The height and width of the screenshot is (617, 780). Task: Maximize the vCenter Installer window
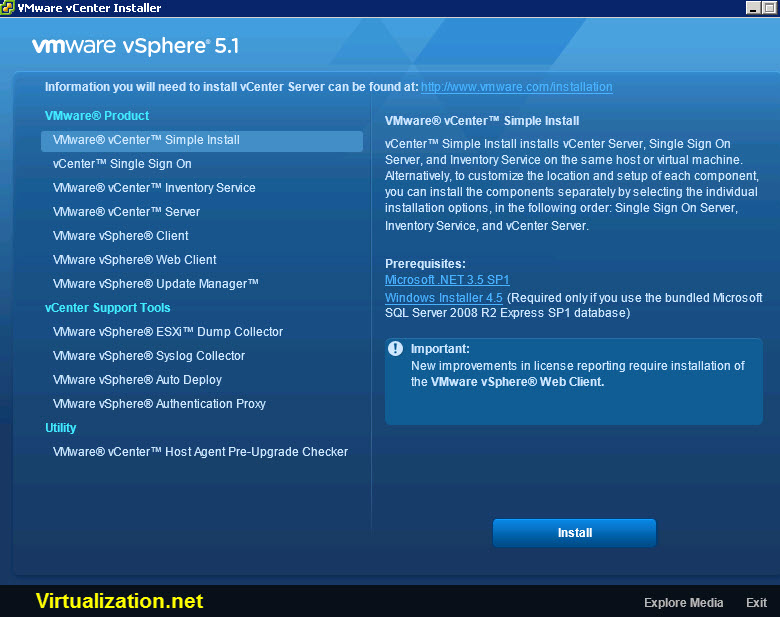[769, 7]
